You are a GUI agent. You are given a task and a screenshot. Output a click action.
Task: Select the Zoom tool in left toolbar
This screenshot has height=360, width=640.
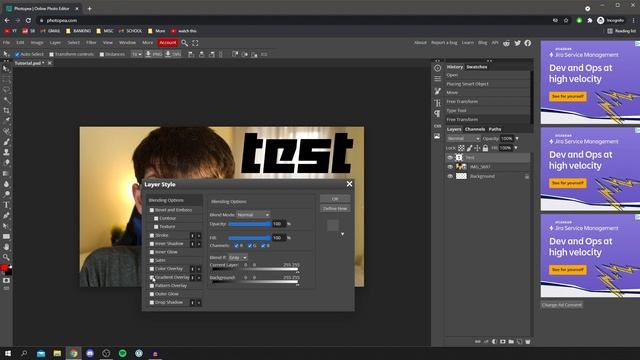coord(6,257)
